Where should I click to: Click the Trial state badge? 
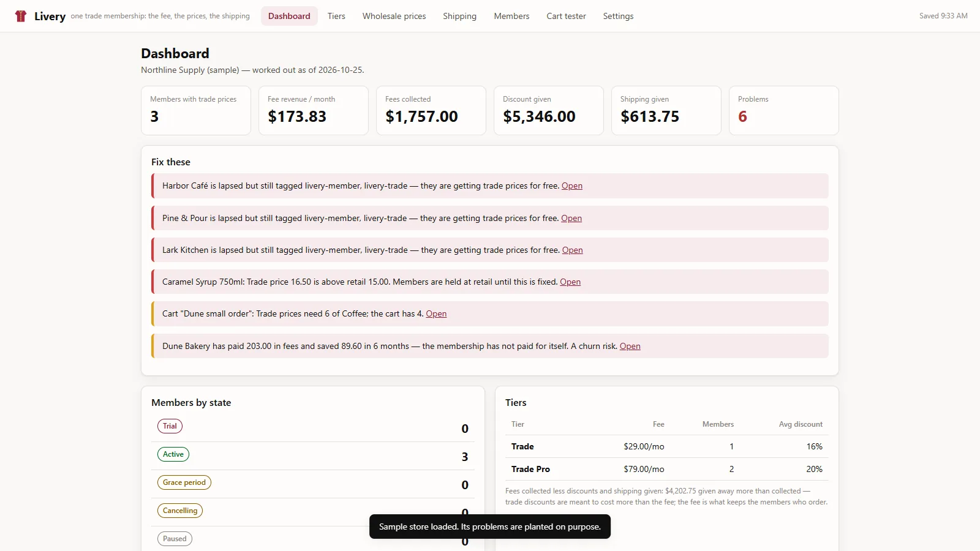point(170,426)
